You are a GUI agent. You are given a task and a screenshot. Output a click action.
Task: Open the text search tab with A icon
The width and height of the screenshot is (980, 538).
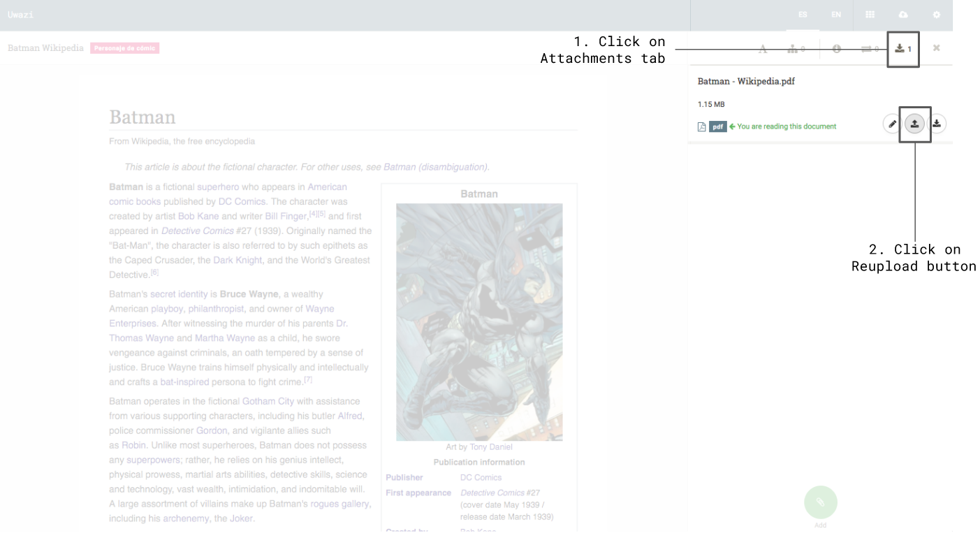(x=763, y=49)
